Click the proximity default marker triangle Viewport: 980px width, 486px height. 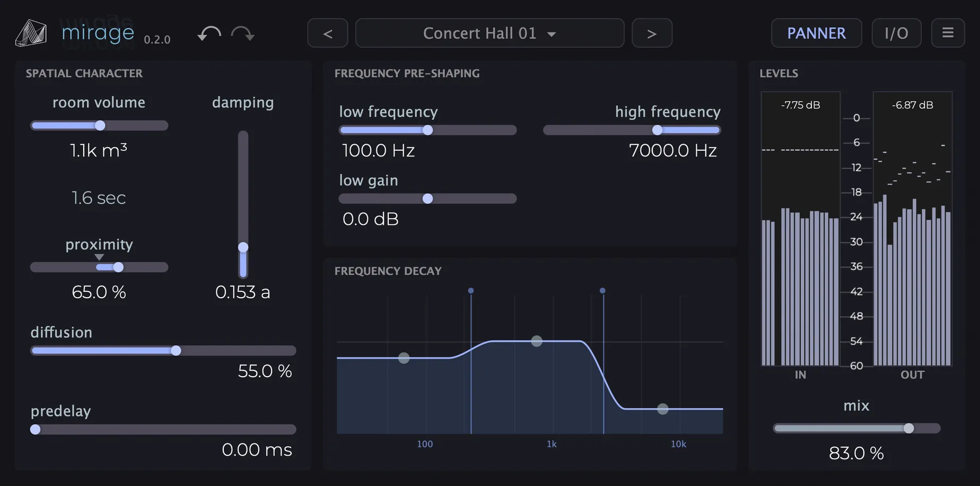point(99,257)
